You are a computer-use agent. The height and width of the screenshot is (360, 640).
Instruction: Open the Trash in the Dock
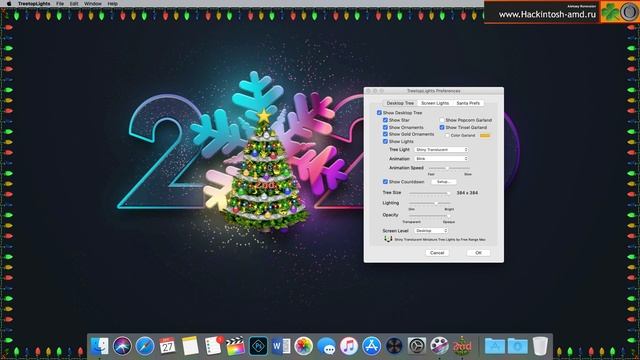point(540,346)
